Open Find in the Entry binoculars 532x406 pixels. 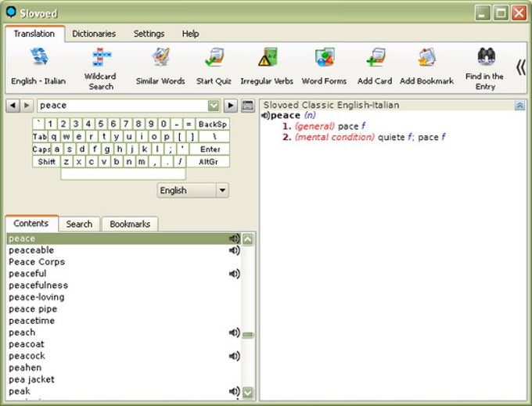click(486, 56)
